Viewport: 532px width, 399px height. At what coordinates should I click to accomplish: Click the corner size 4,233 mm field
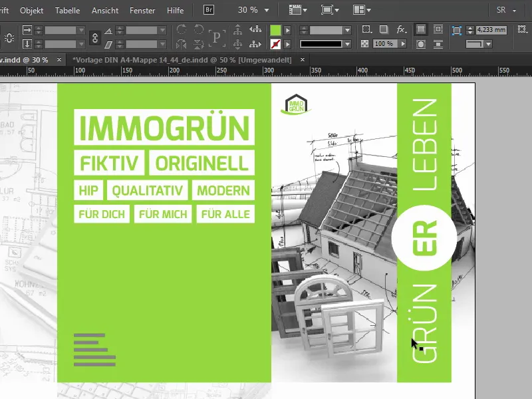click(491, 30)
